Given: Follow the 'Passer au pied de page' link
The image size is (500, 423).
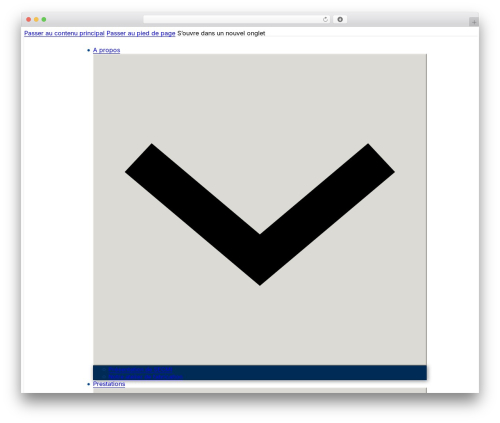Looking at the screenshot, I should pyautogui.click(x=141, y=33).
